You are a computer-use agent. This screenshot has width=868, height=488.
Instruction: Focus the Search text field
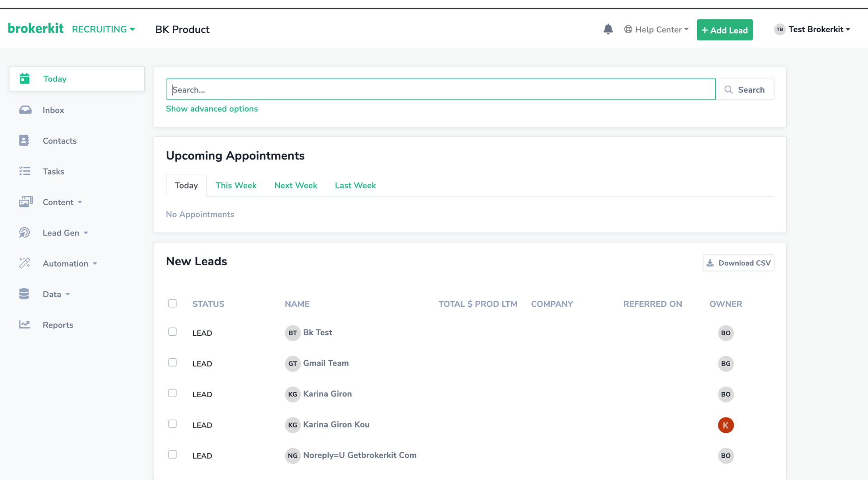tap(440, 89)
